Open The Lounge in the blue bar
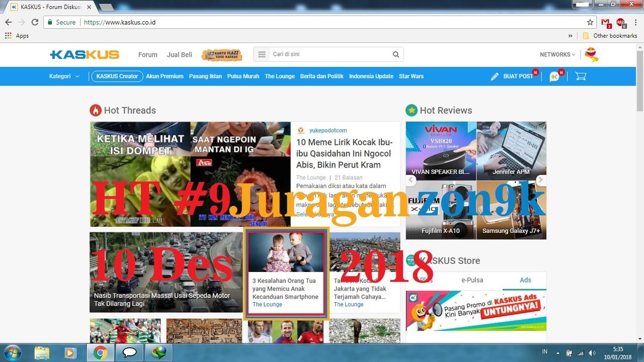This screenshot has width=644, height=362. 280,76
